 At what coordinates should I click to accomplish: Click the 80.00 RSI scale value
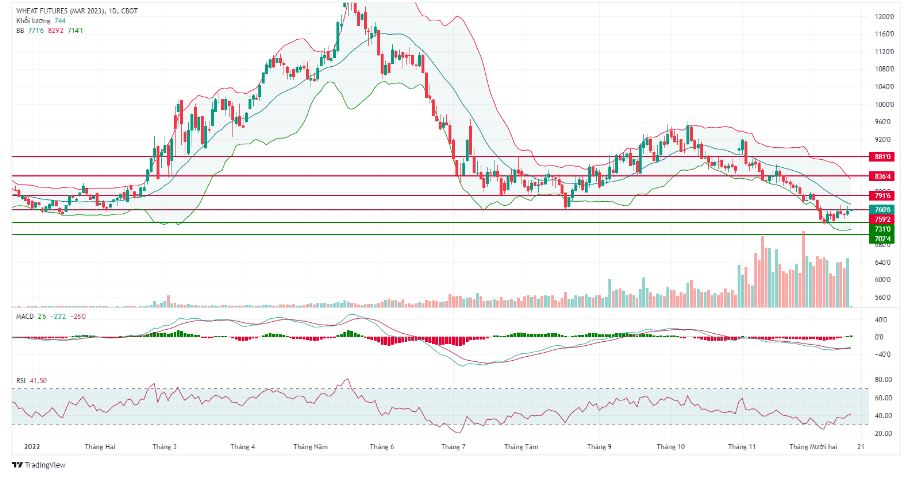click(883, 380)
